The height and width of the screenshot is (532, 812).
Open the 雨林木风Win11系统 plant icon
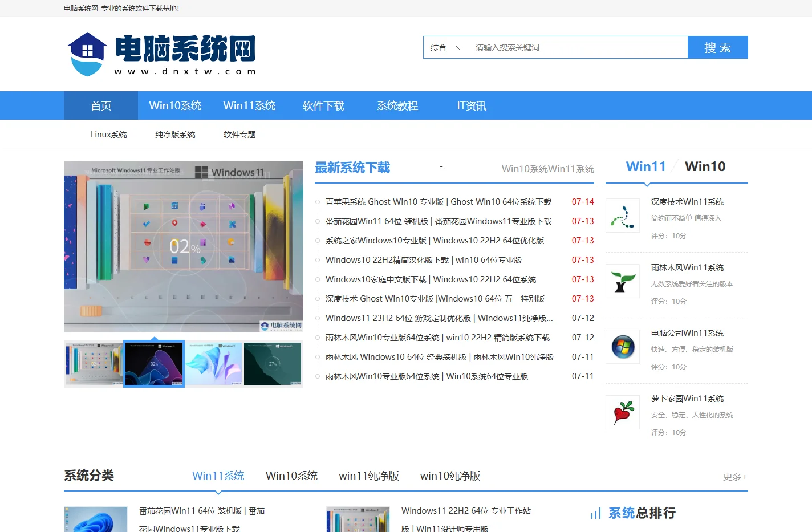[623, 281]
